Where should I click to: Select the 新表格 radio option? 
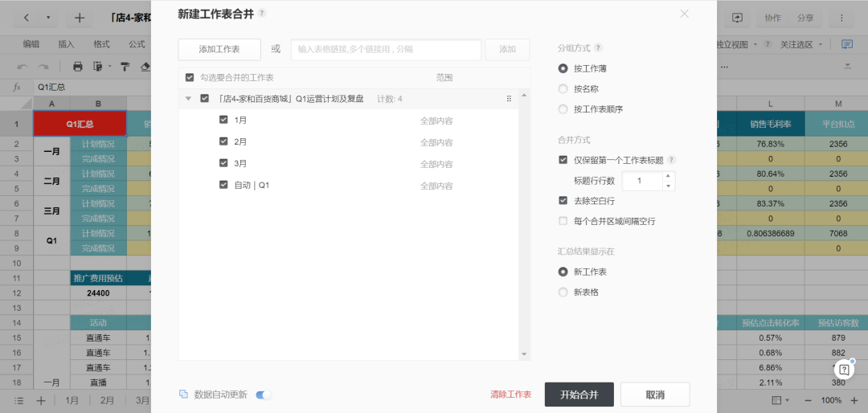[x=563, y=292]
